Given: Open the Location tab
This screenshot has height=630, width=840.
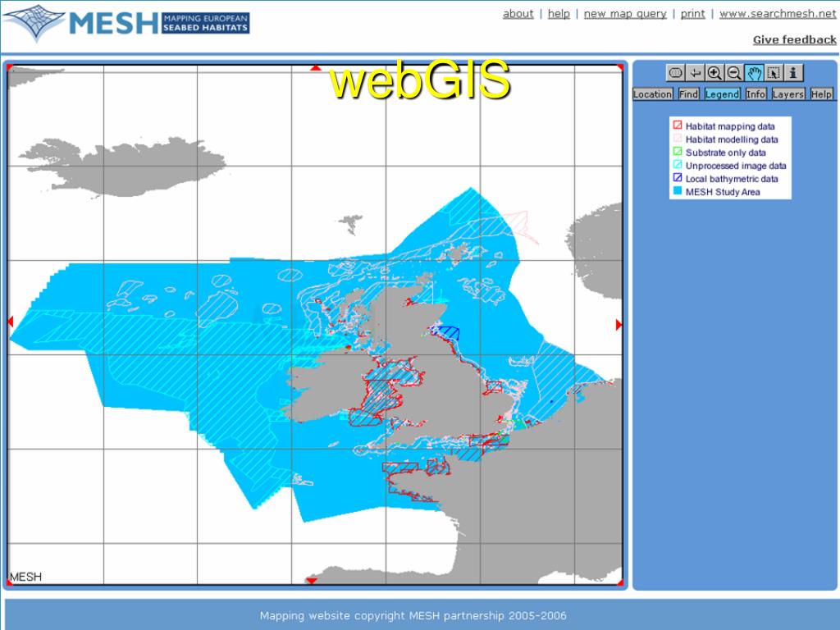Looking at the screenshot, I should [x=652, y=94].
